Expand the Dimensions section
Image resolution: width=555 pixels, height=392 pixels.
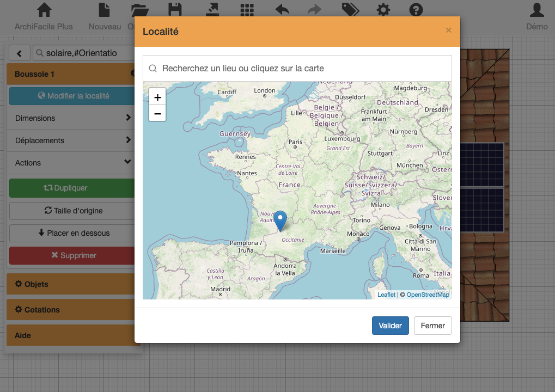point(71,118)
